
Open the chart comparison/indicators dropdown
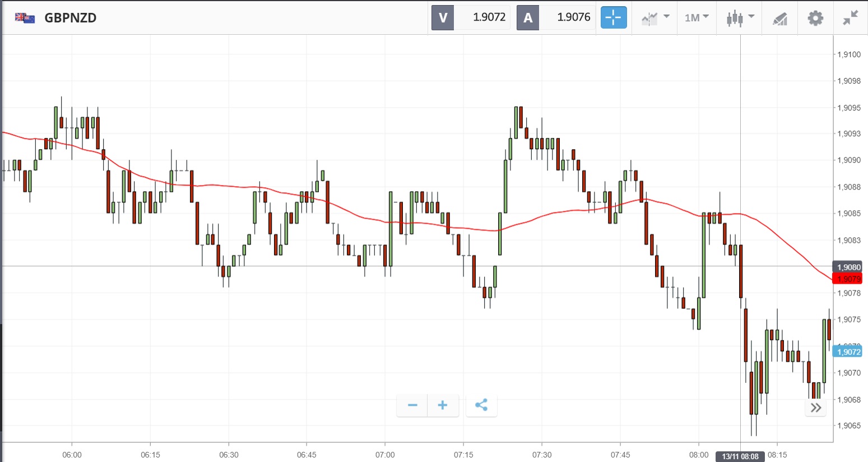(x=655, y=18)
